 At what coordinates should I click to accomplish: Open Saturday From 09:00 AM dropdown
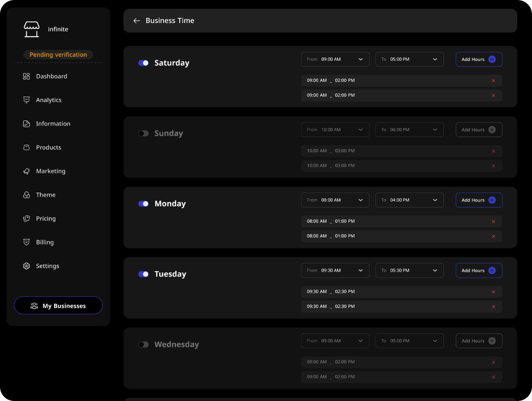335,60
